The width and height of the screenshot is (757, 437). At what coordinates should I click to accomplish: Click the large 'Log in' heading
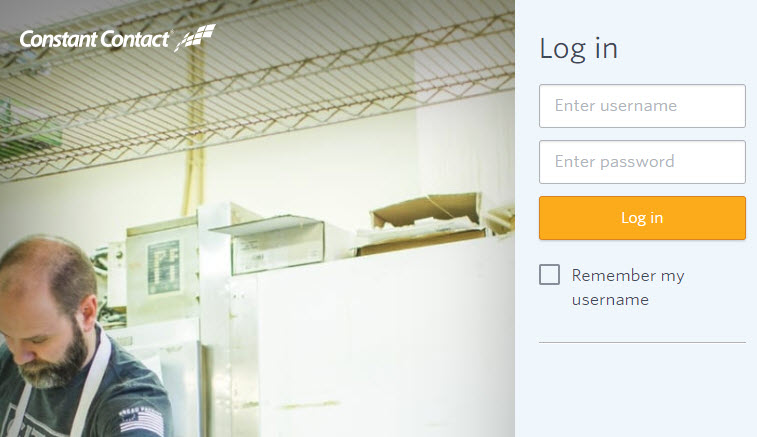(578, 49)
